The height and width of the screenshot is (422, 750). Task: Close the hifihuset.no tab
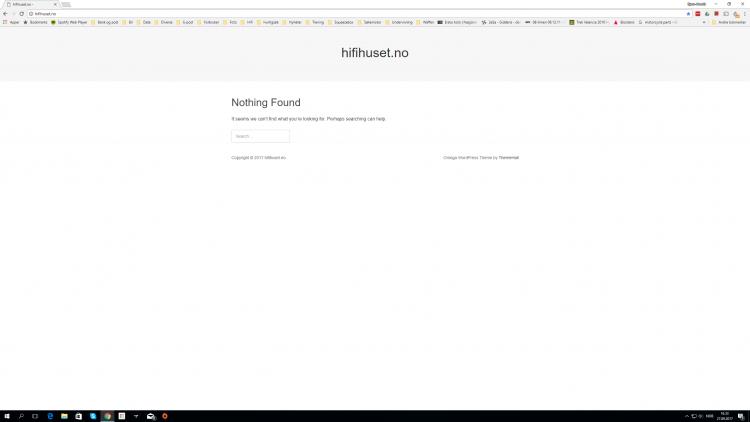click(55, 4)
